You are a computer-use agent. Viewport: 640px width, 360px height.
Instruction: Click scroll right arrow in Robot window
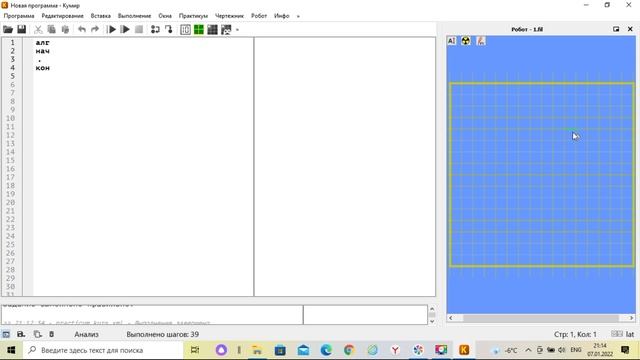[631, 318]
